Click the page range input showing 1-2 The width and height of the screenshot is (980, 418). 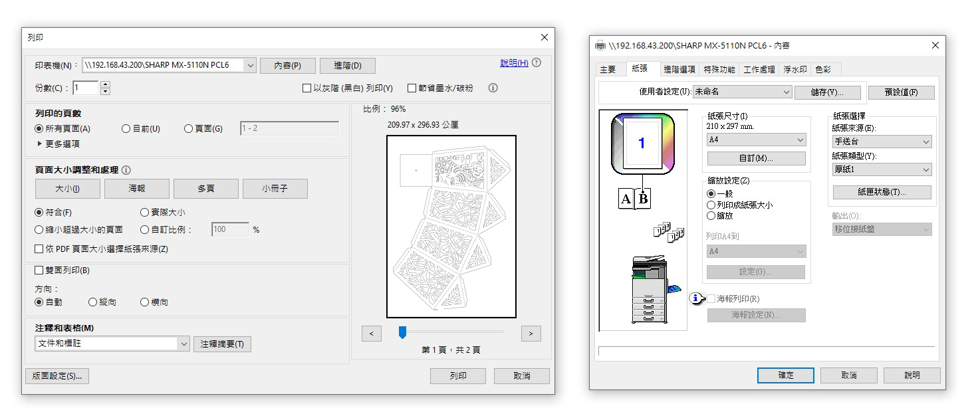tap(289, 128)
